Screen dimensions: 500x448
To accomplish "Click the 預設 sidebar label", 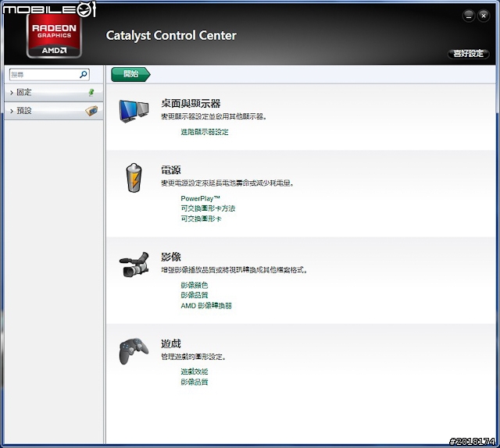I will (x=24, y=111).
